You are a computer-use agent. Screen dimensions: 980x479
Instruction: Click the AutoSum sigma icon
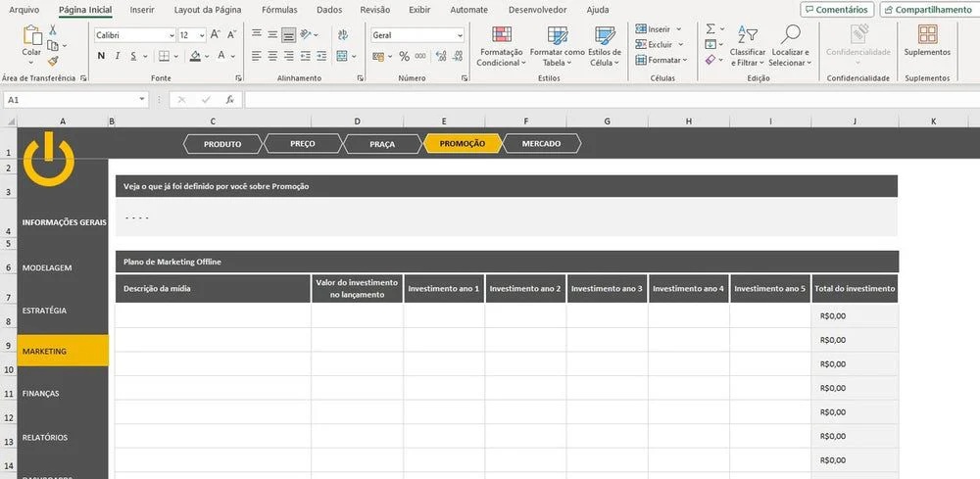(x=710, y=28)
